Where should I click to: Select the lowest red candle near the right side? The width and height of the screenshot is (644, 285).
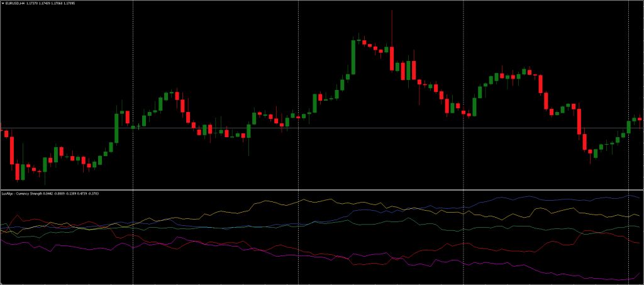click(x=590, y=153)
